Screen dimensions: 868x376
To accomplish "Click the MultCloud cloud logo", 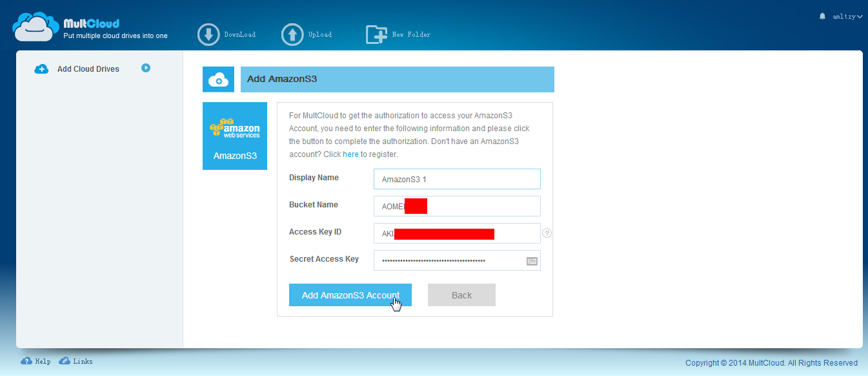I will [36, 27].
